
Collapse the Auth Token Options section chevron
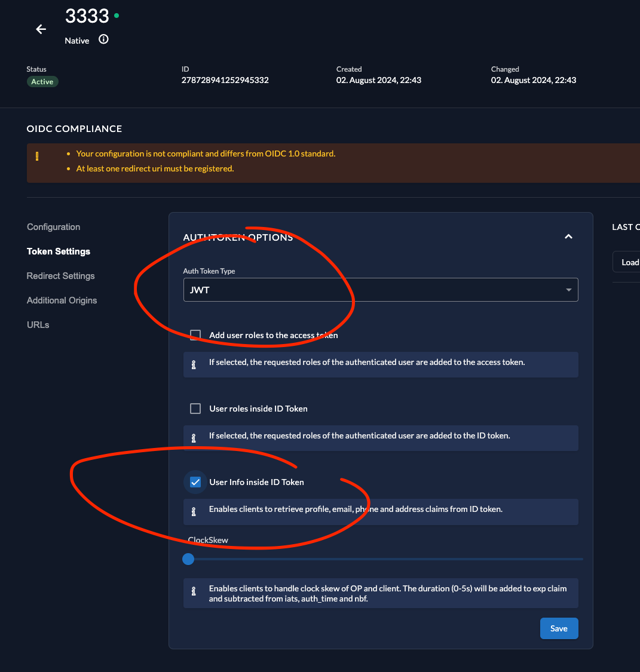pyautogui.click(x=568, y=237)
